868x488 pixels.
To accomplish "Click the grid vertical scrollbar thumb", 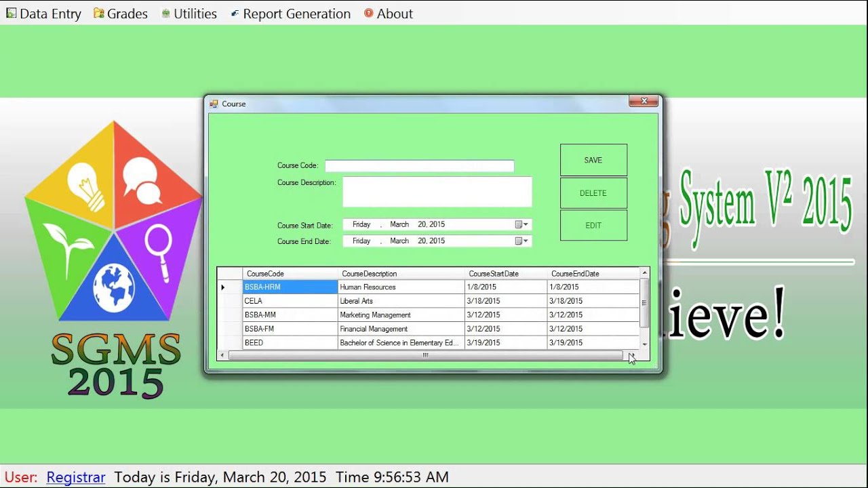I will coord(644,303).
